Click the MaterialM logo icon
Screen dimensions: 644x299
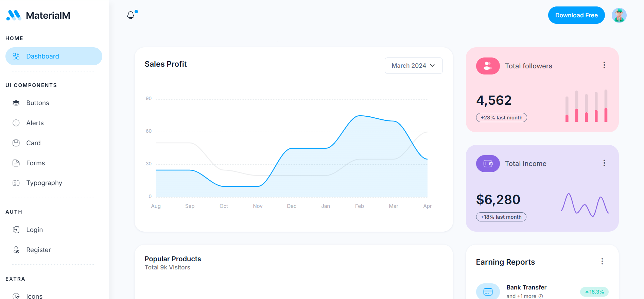click(14, 15)
